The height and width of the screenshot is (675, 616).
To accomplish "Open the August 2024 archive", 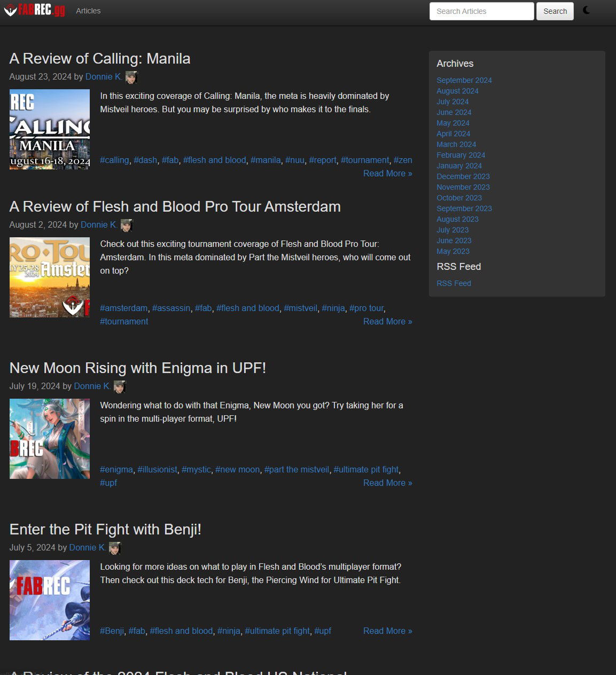I will pos(457,91).
